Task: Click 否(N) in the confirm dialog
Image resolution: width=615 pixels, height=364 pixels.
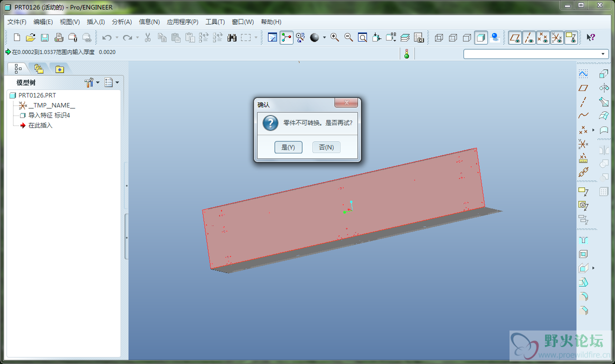Action: (326, 147)
